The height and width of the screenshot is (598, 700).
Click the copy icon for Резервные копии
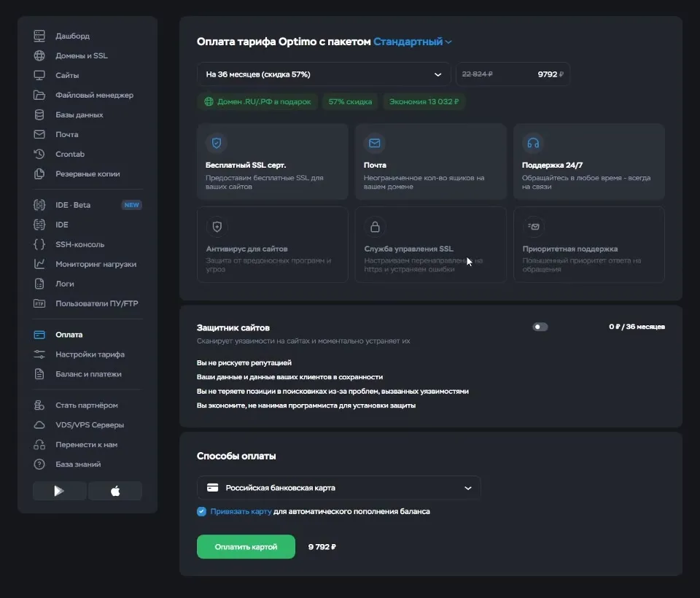tap(39, 174)
